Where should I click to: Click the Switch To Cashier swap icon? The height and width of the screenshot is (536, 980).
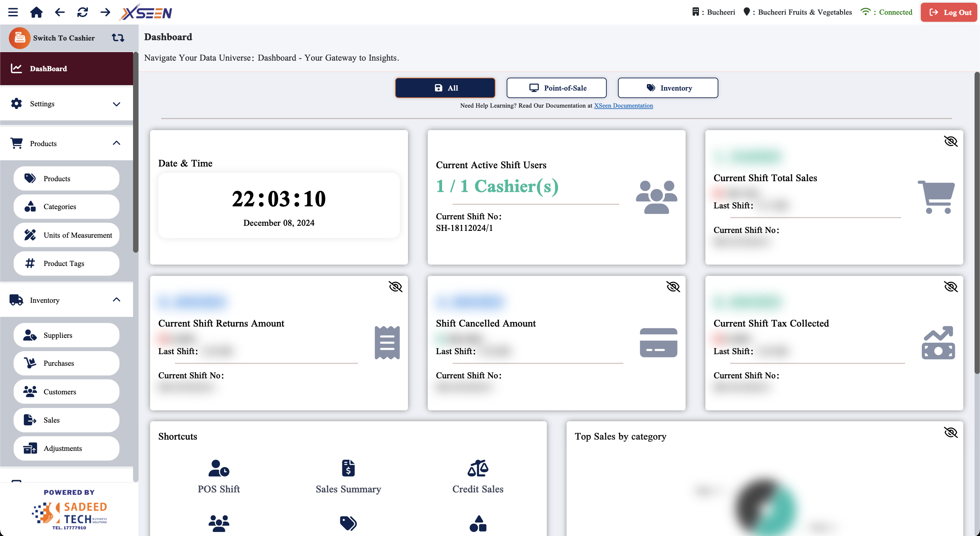[118, 38]
